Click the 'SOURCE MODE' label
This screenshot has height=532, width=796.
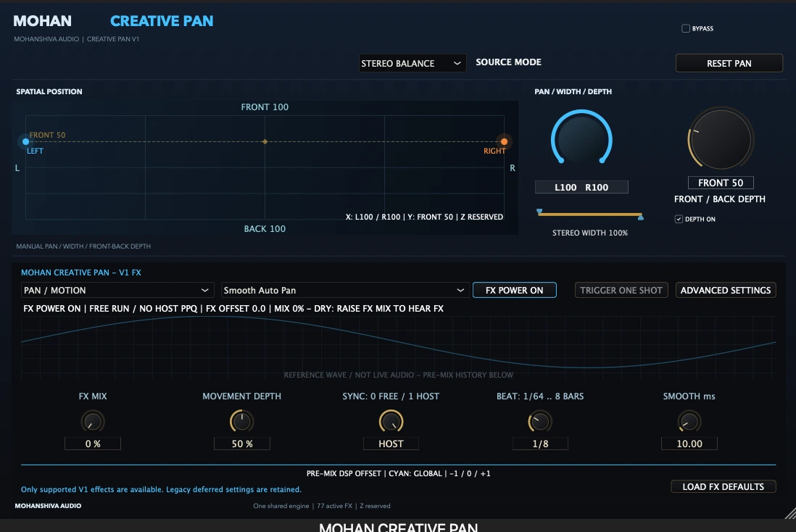(508, 62)
